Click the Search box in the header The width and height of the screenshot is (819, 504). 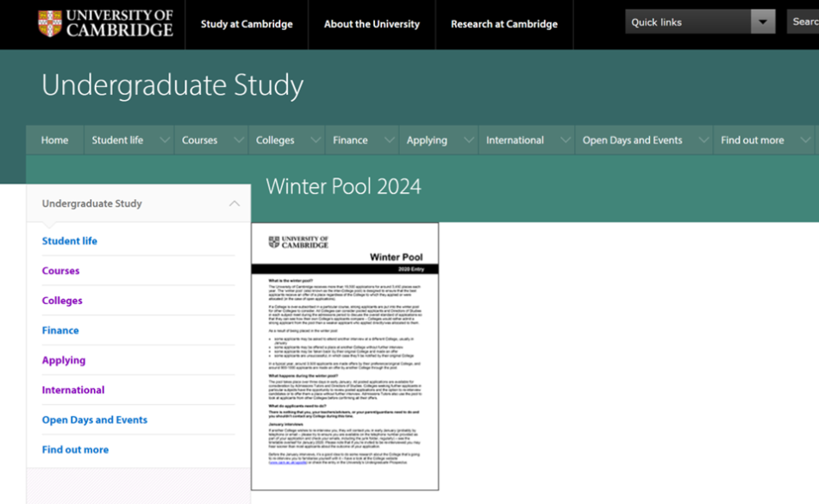(803, 22)
